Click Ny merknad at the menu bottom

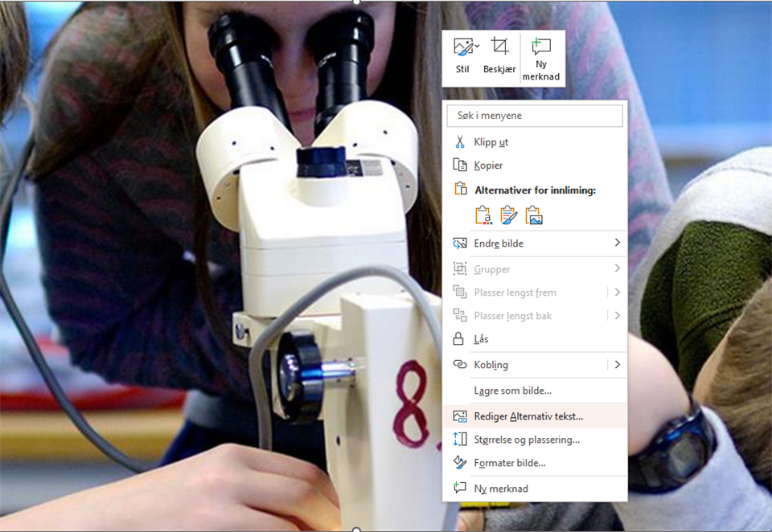501,489
